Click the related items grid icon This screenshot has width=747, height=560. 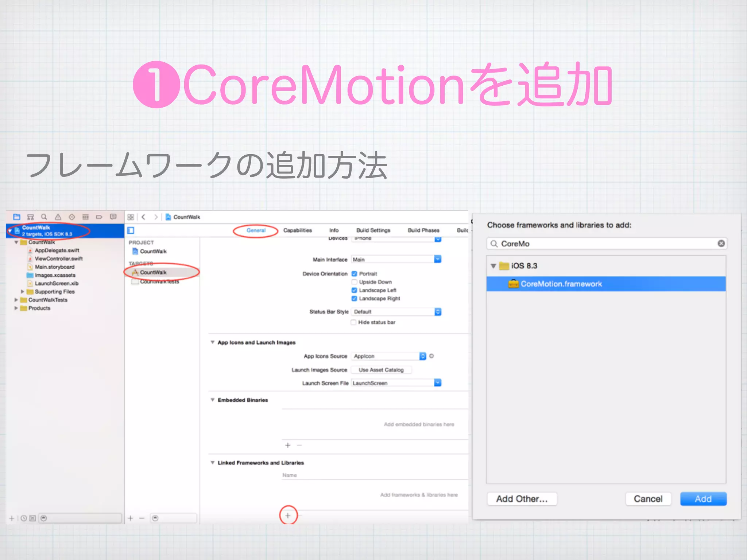point(131,217)
